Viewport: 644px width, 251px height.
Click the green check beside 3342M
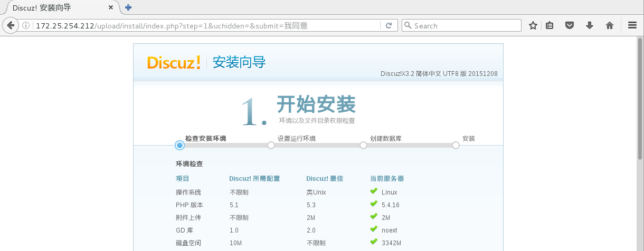[374, 242]
